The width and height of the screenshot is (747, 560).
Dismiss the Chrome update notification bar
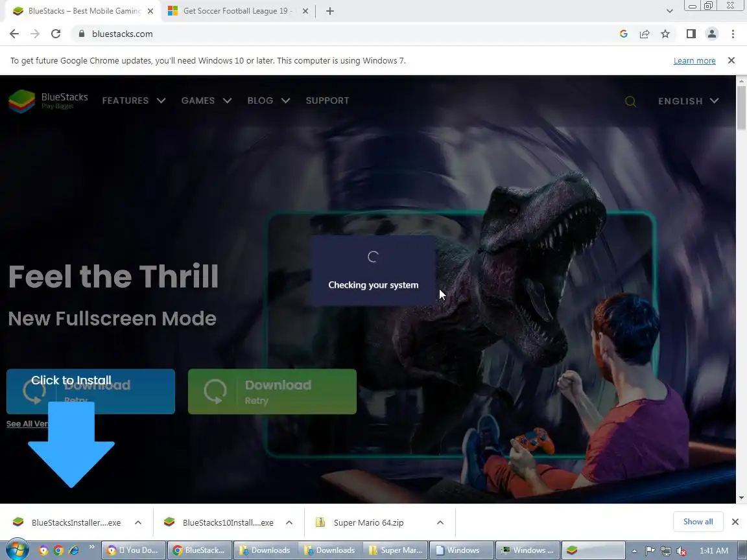[x=731, y=60]
